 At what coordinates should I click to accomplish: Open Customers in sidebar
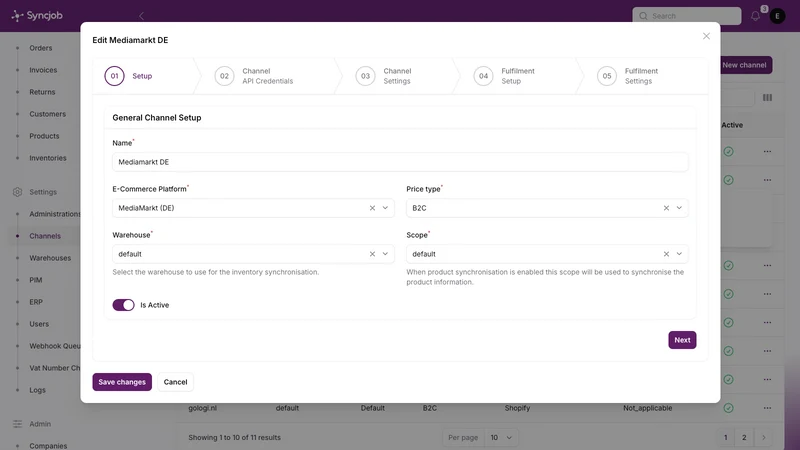[x=47, y=114]
